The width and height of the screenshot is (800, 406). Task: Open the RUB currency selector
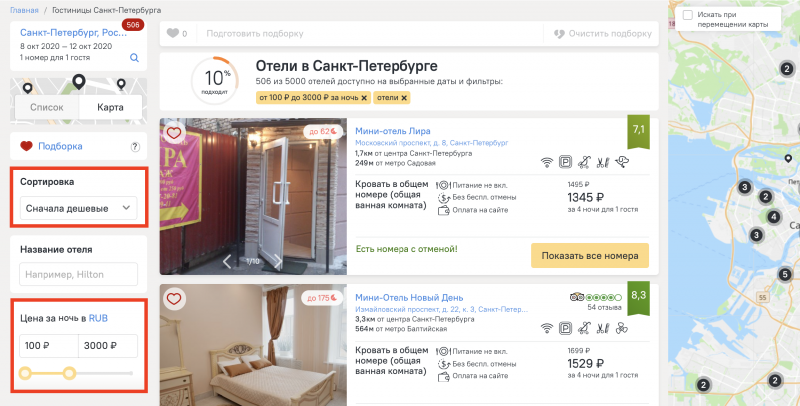point(98,318)
